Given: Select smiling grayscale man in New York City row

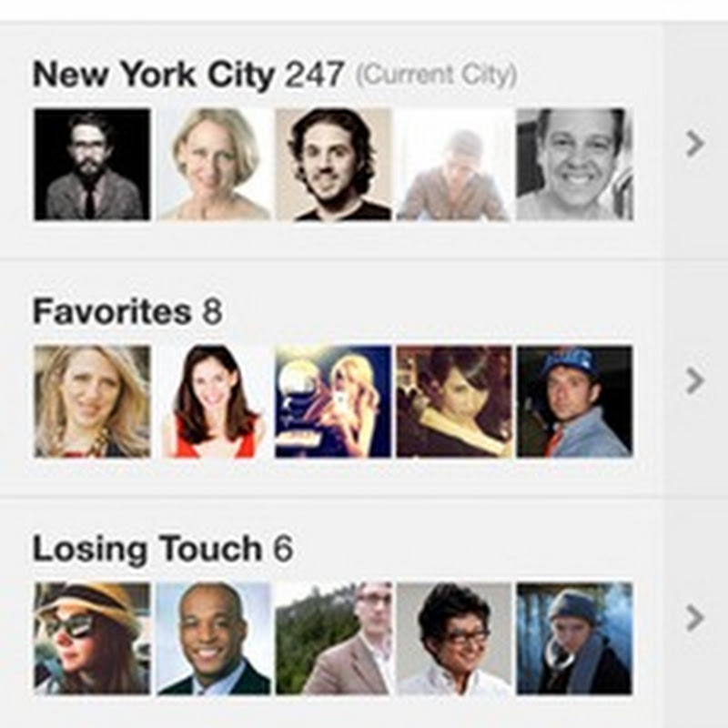Looking at the screenshot, I should click(575, 165).
